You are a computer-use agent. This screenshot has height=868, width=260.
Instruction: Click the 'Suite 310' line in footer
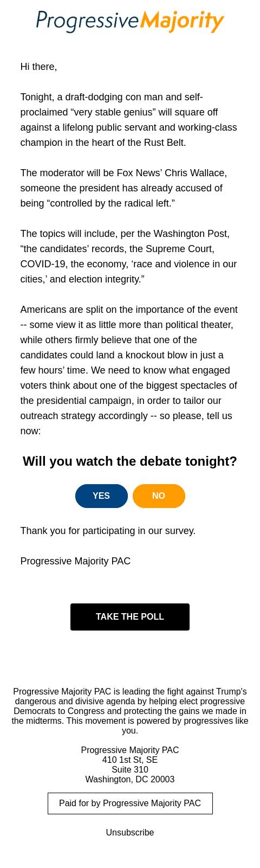(130, 769)
